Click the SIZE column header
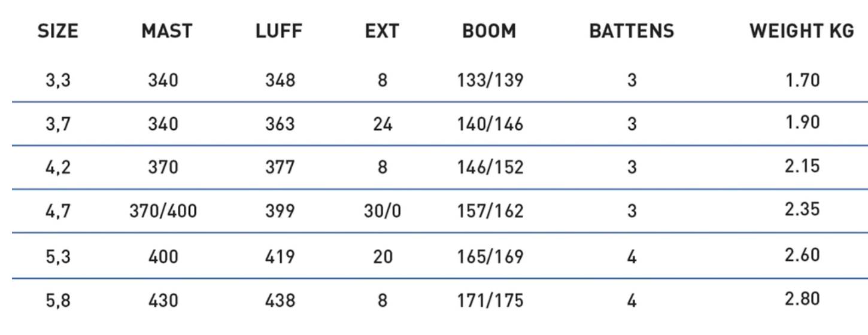Screen dimensions: 868x335 coord(58,31)
